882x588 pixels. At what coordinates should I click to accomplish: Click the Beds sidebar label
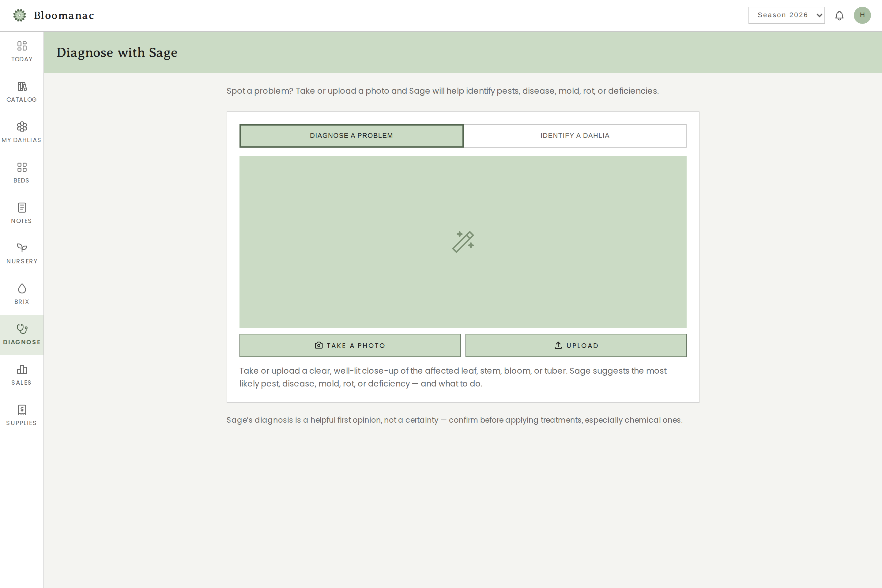(21, 181)
